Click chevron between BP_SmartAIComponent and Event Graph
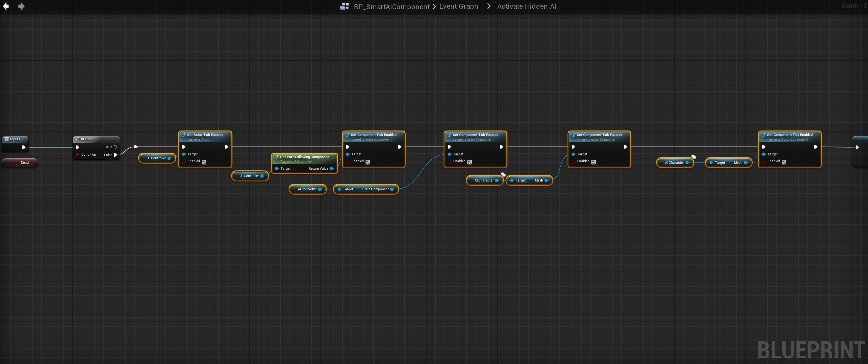 click(434, 6)
